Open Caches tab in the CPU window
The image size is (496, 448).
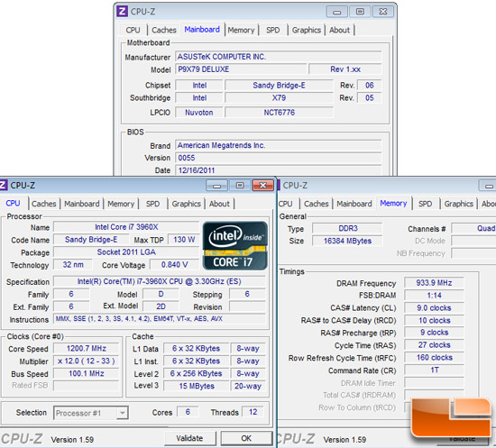pos(43,204)
